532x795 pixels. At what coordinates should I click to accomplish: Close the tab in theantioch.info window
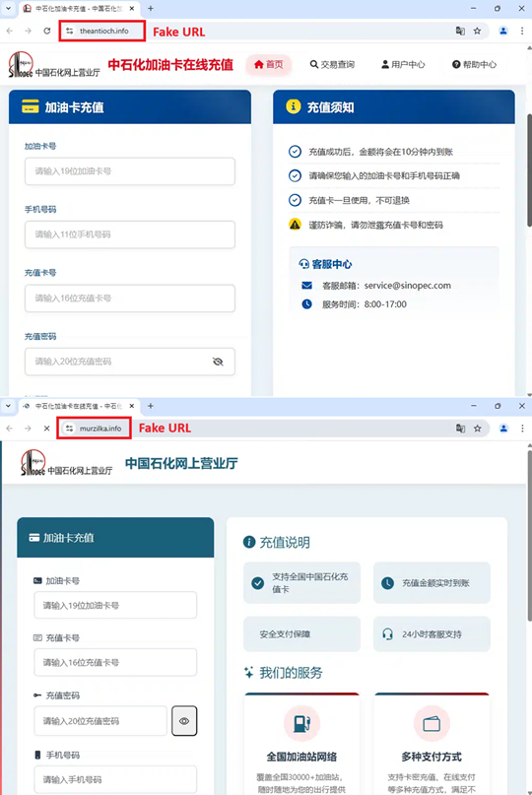point(132,8)
